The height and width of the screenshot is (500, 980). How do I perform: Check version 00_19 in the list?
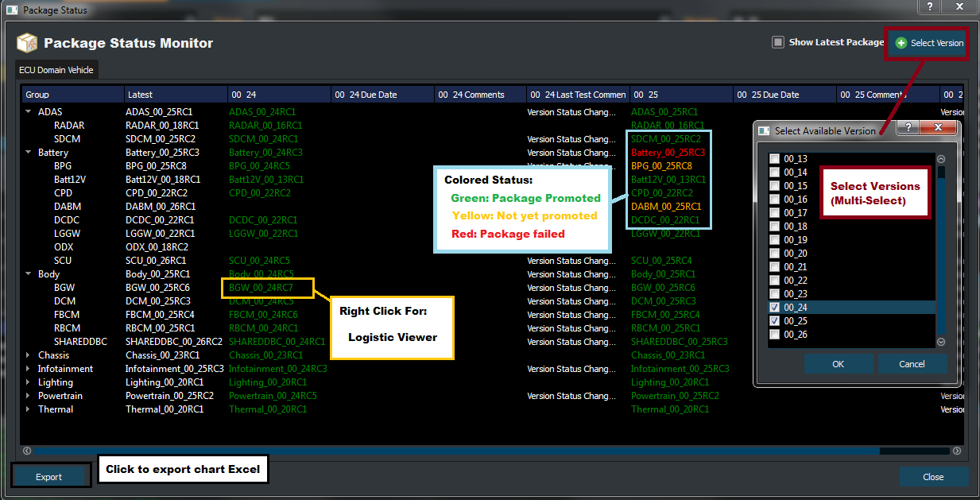[x=774, y=240]
